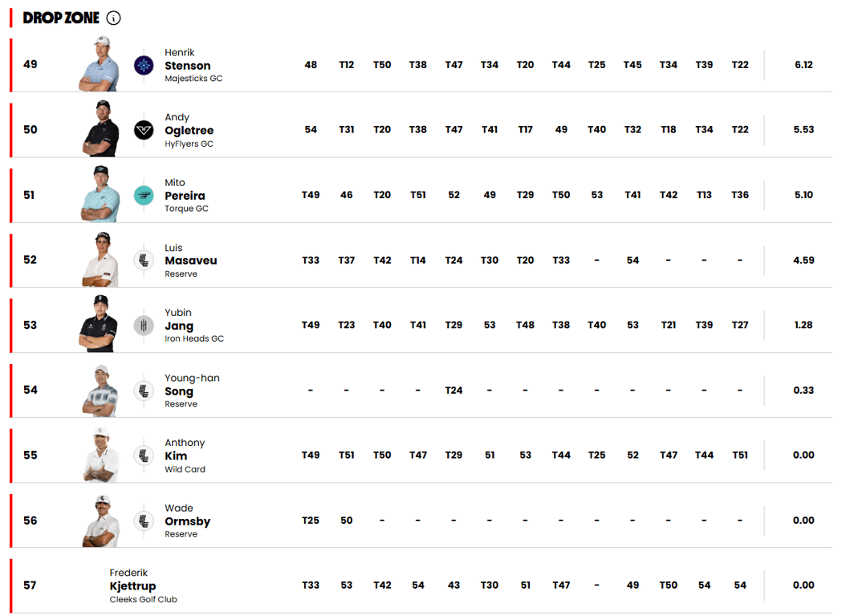Click Wade Ormsby's player photo

tap(100, 520)
